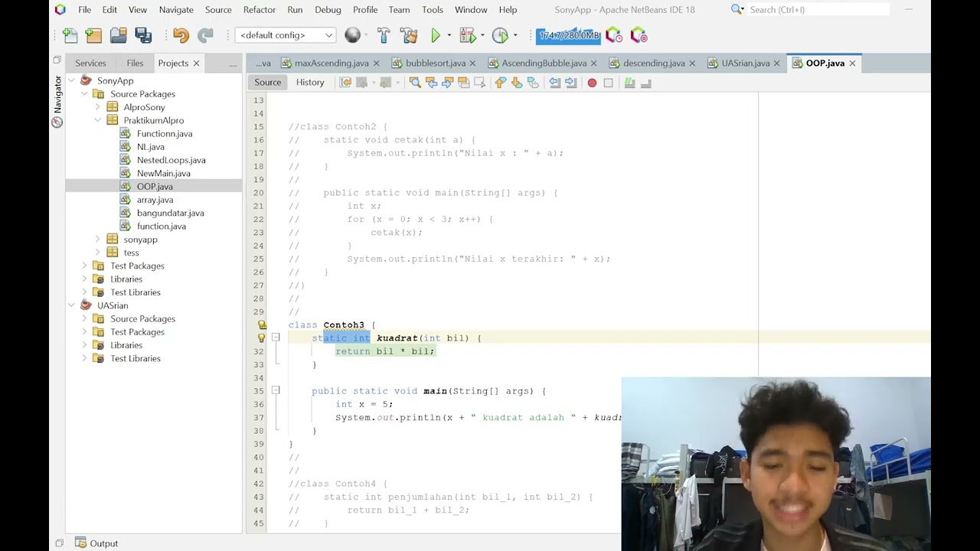Screen dimensions: 980x551
Task: Shift the line left with the editor icon
Action: (555, 83)
